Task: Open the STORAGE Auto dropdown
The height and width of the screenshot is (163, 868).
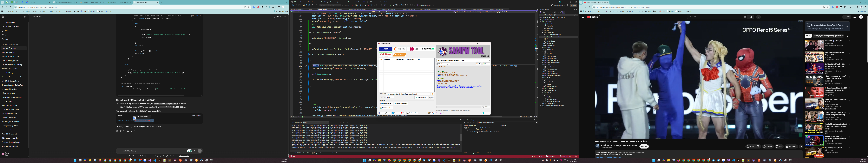Action: coord(390,97)
